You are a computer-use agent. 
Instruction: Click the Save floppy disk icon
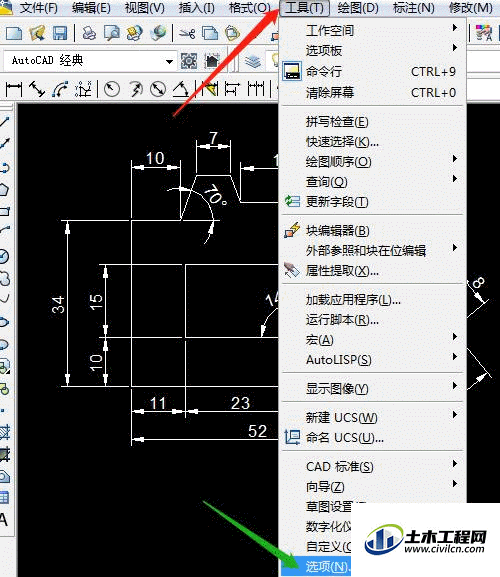(60, 33)
